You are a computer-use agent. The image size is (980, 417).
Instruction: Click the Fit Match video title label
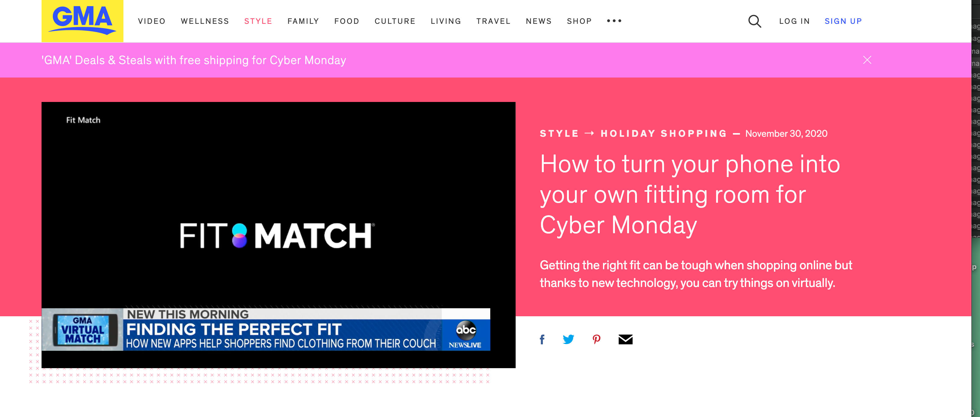click(83, 120)
